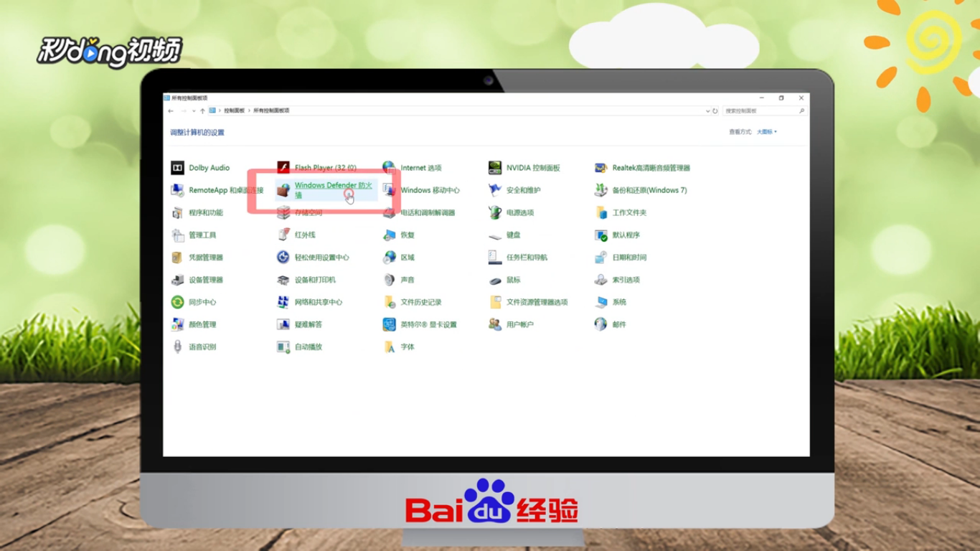This screenshot has width=980, height=551.
Task: Expand chevron after 控制面板 breadcrumb
Action: (249, 111)
